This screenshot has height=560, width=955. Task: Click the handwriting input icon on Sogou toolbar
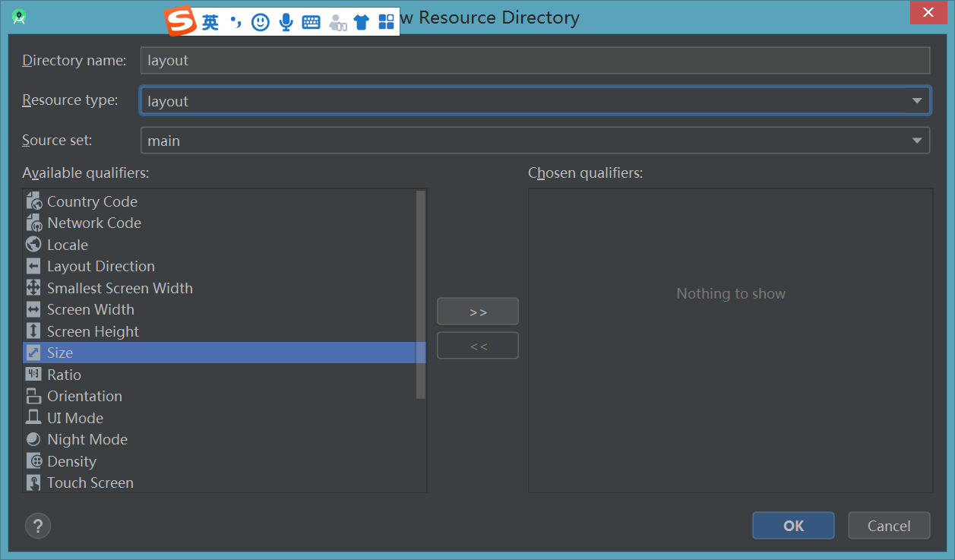(x=337, y=21)
